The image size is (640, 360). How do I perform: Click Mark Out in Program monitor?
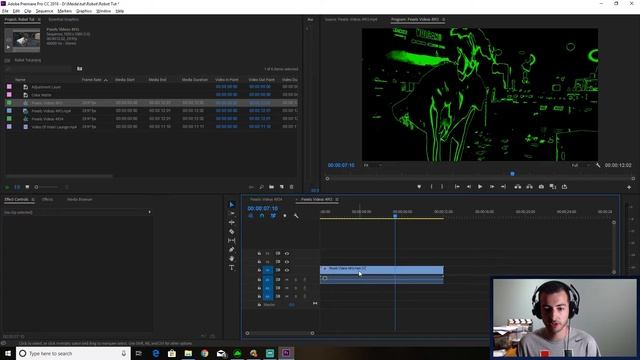[x=442, y=187]
